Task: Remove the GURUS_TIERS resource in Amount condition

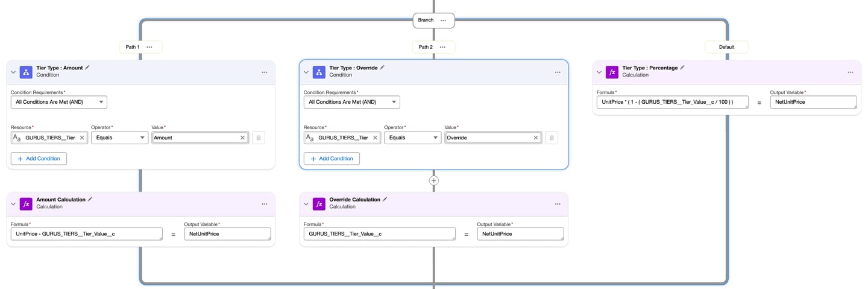Action: 83,138
